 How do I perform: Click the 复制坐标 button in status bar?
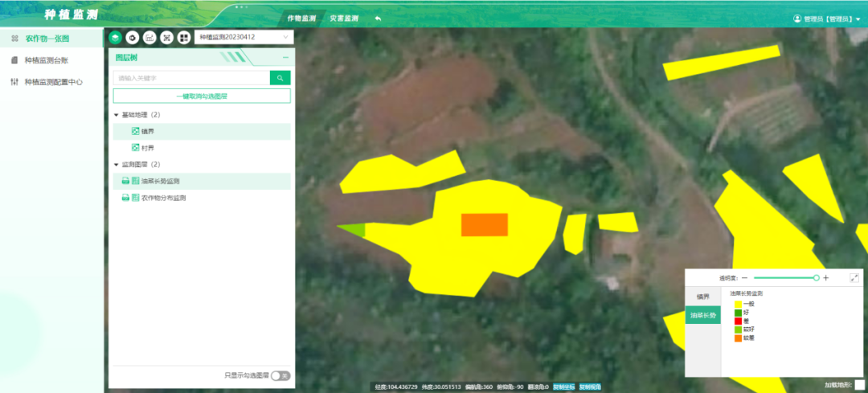click(563, 387)
